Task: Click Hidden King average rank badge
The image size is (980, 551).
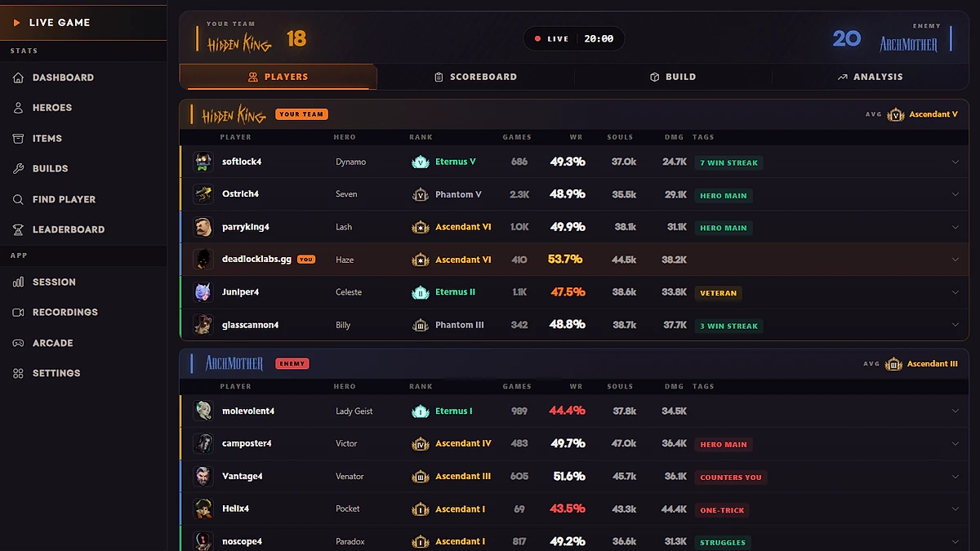Action: click(896, 114)
